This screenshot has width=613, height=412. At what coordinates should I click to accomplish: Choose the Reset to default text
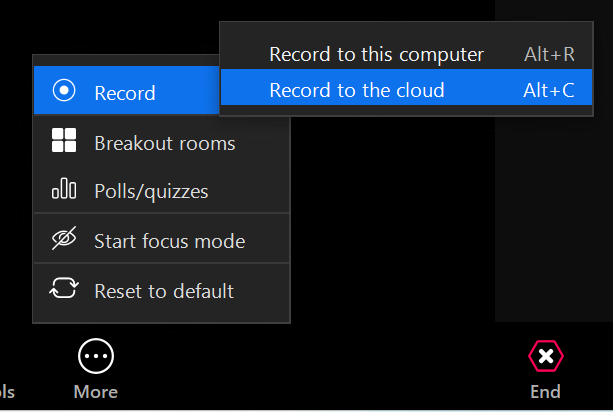point(164,291)
